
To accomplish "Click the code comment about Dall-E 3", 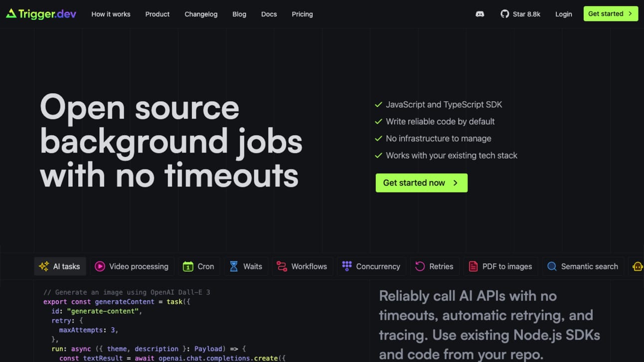I will pos(127,292).
